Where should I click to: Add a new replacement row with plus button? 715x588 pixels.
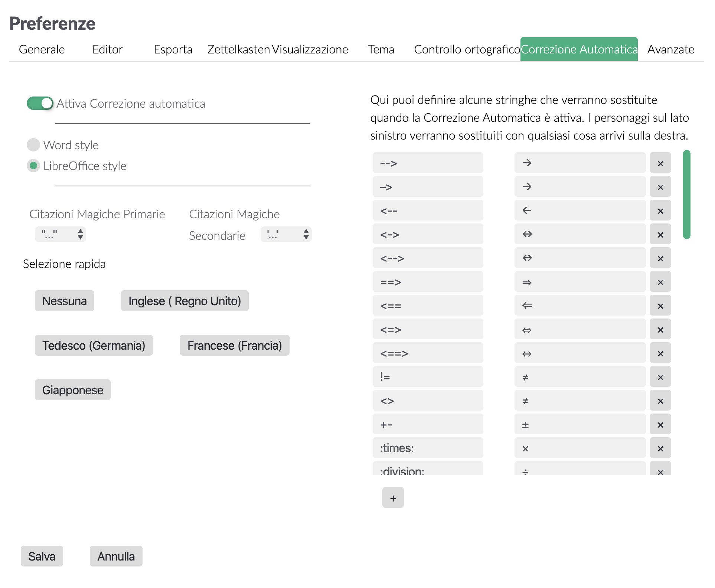[x=393, y=498]
